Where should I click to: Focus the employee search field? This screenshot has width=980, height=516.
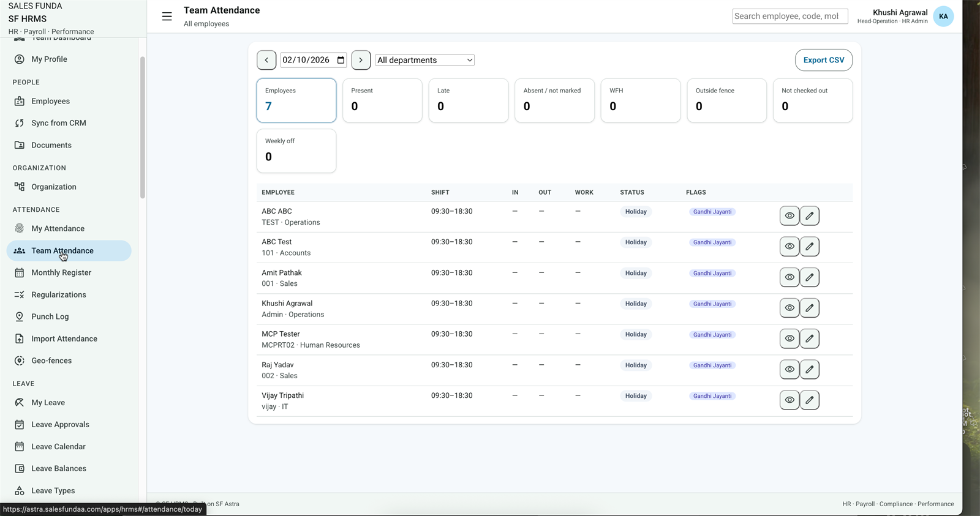[790, 17]
